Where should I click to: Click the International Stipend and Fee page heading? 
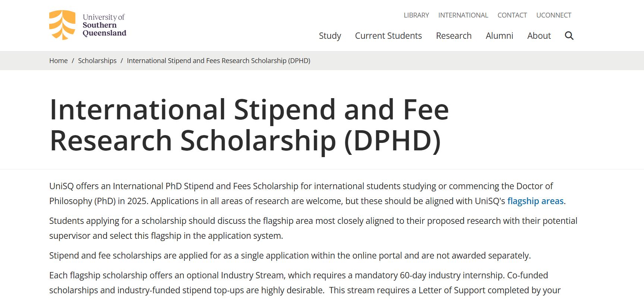coord(249,125)
